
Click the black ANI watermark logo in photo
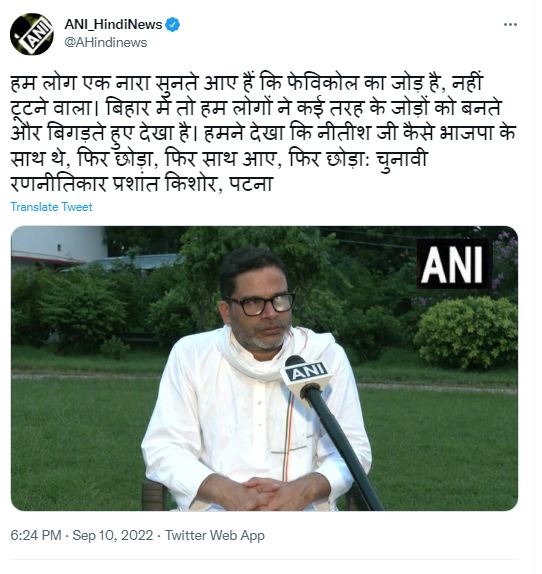[454, 264]
